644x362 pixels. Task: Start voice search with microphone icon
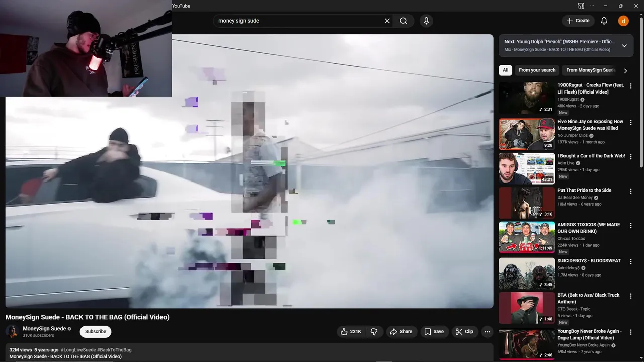pyautogui.click(x=426, y=21)
